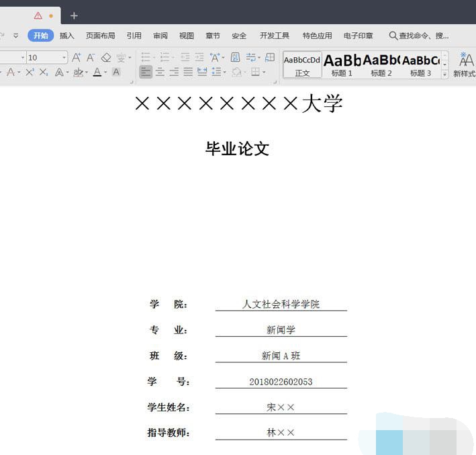Click the font color button
Image resolution: width=476 pixels, height=455 pixels.
(98, 72)
